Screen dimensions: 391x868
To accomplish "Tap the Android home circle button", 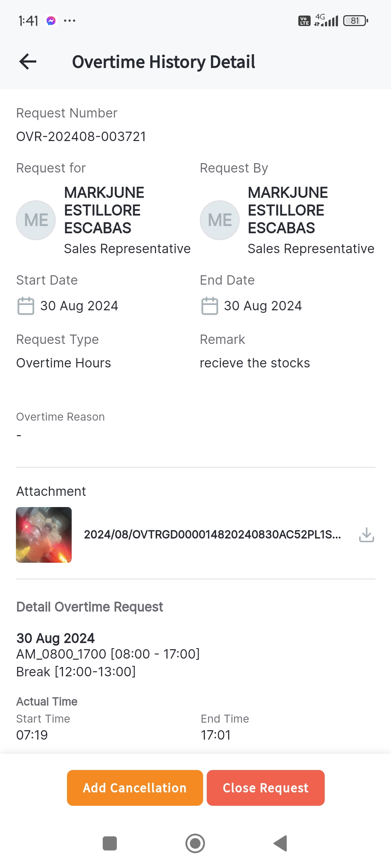I will click(x=195, y=843).
